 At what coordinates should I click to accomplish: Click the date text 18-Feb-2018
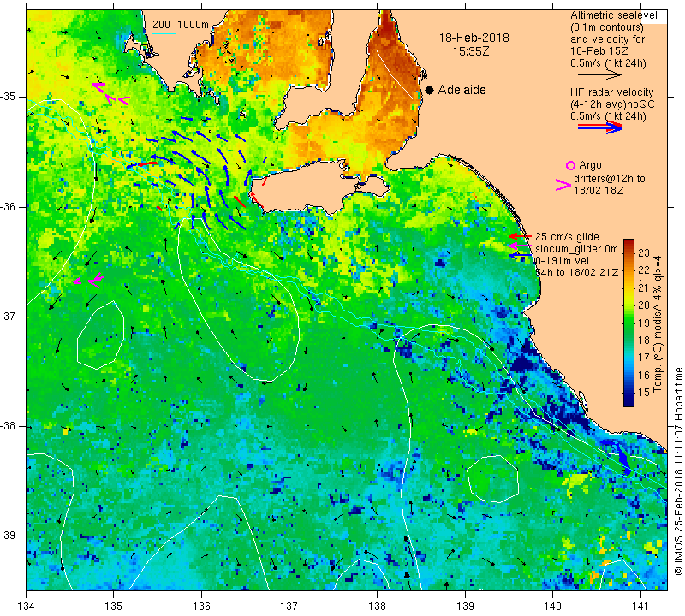(474, 38)
